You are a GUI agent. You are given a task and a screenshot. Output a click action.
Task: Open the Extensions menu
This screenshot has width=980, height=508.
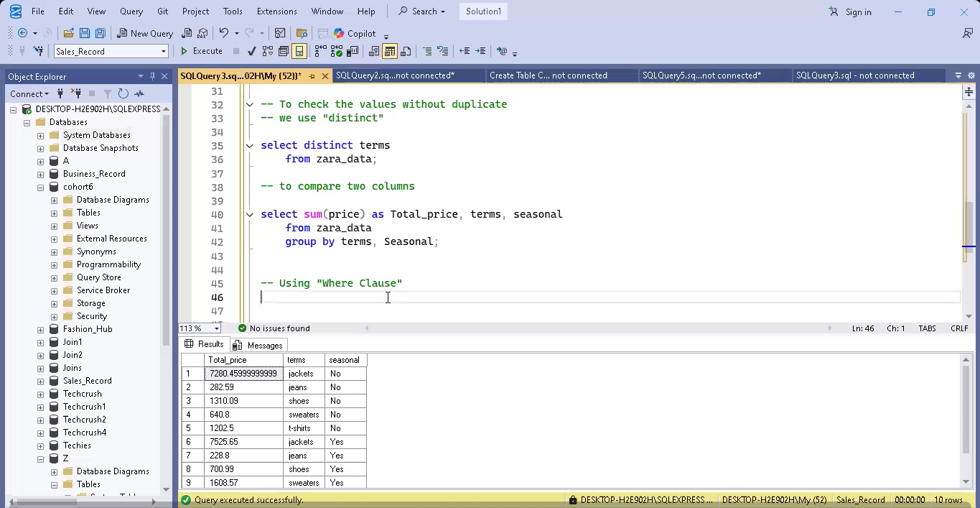tap(276, 11)
